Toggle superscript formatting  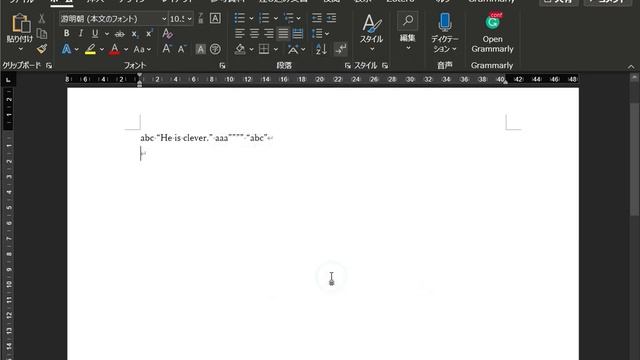point(149,33)
